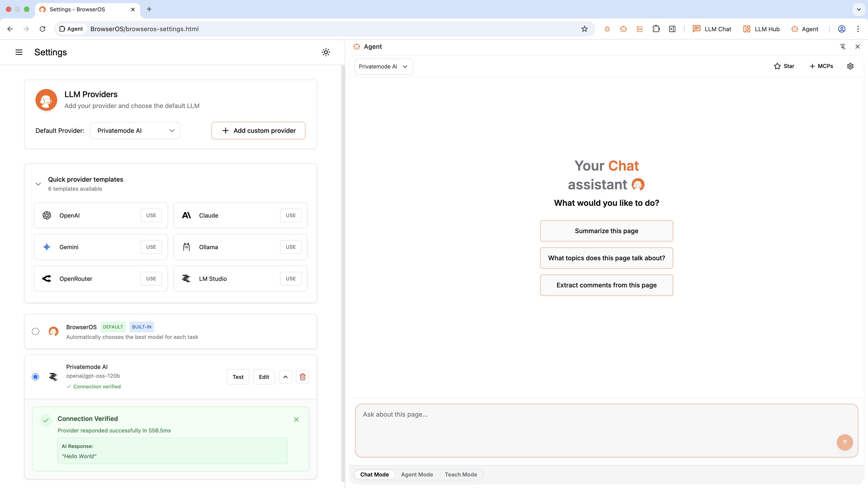Open Privatemode AI model selector in Agent panel
Image resolution: width=868 pixels, height=488 pixels.
pyautogui.click(x=383, y=66)
